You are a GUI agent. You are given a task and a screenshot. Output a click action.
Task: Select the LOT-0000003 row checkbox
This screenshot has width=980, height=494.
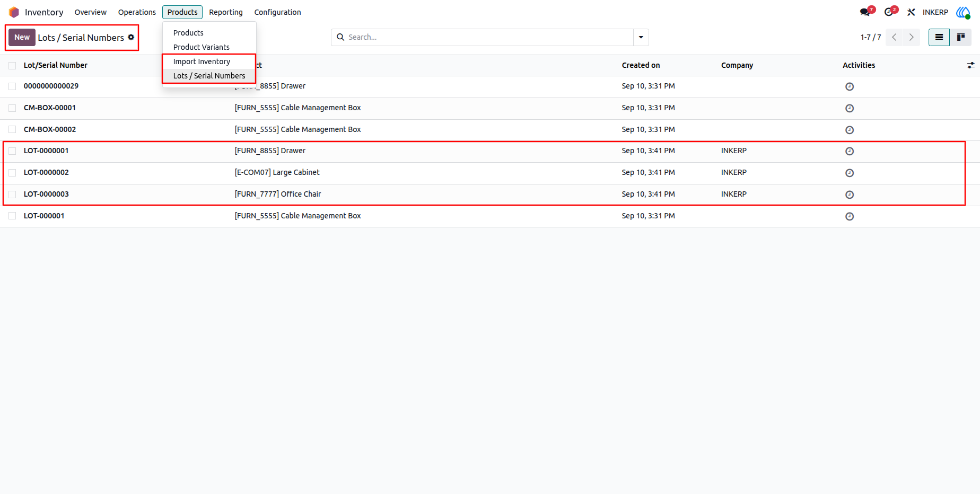coord(12,195)
